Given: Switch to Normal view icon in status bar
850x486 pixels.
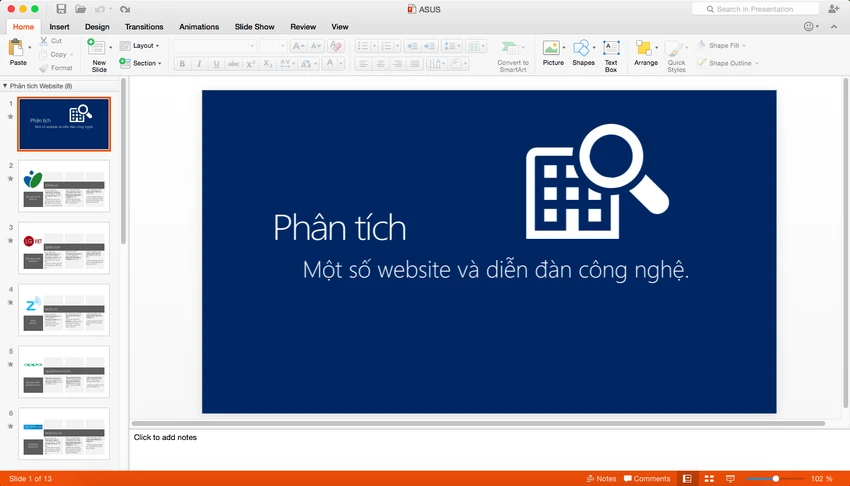Looking at the screenshot, I should click(687, 478).
